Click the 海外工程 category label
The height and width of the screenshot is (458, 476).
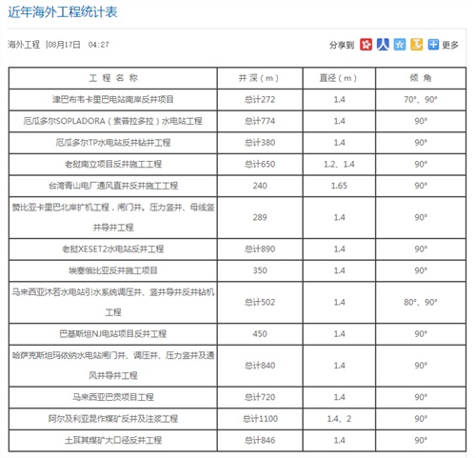[x=24, y=45]
